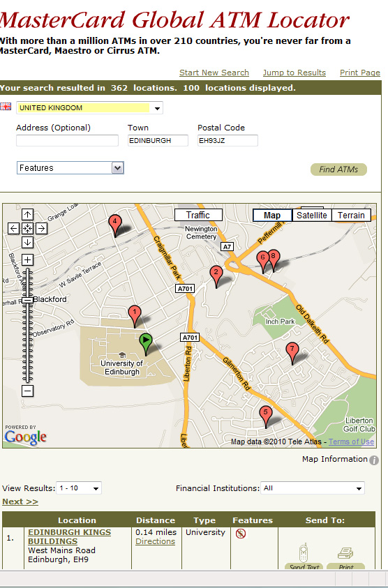Zoom in with the plus button
This screenshot has height=588, width=388.
[27, 259]
